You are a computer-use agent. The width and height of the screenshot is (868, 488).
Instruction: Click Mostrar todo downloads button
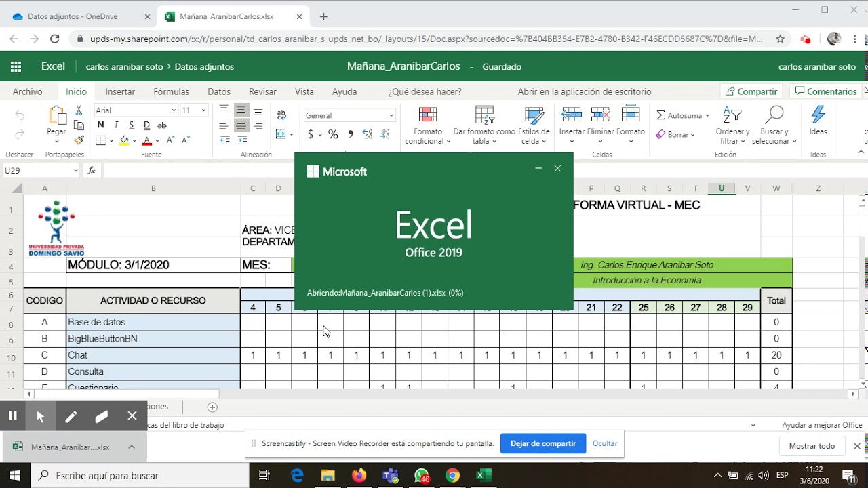click(812, 446)
